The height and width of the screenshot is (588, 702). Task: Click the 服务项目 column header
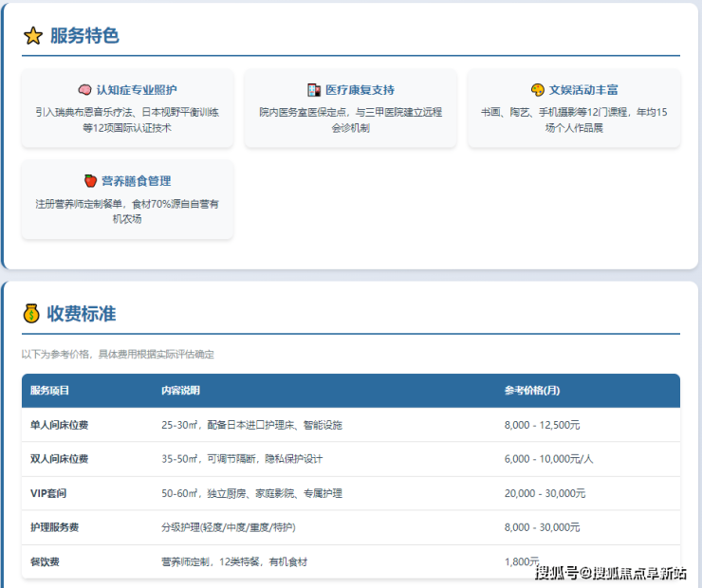49,391
